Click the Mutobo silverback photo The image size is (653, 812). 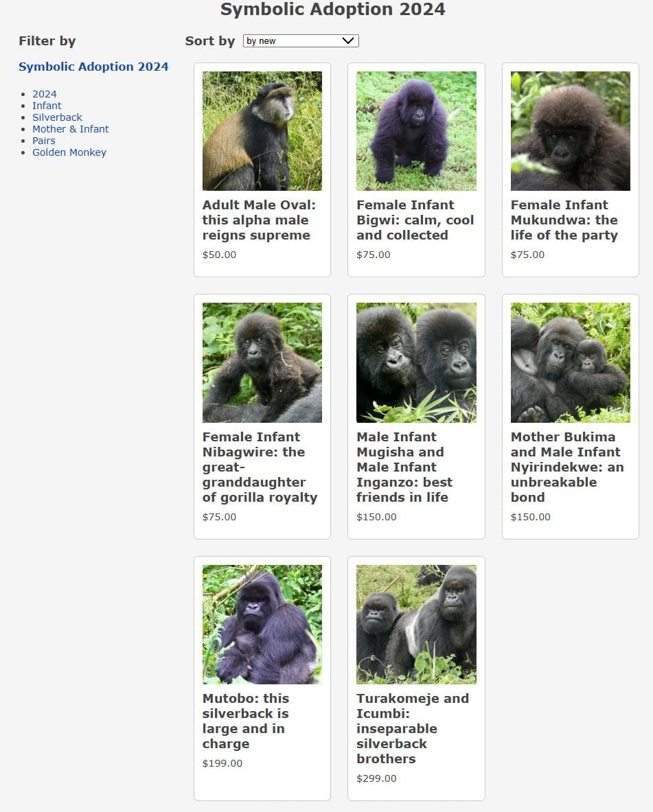[x=262, y=625]
